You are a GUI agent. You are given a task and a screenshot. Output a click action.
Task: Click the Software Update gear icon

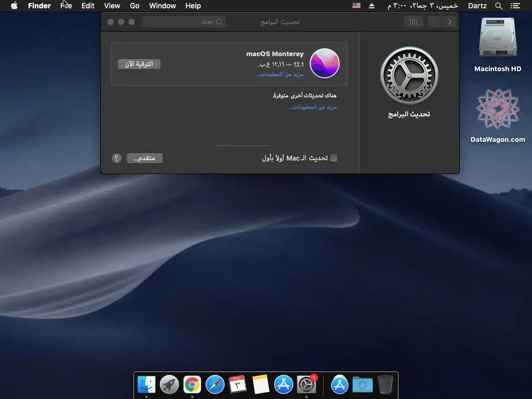coord(409,75)
